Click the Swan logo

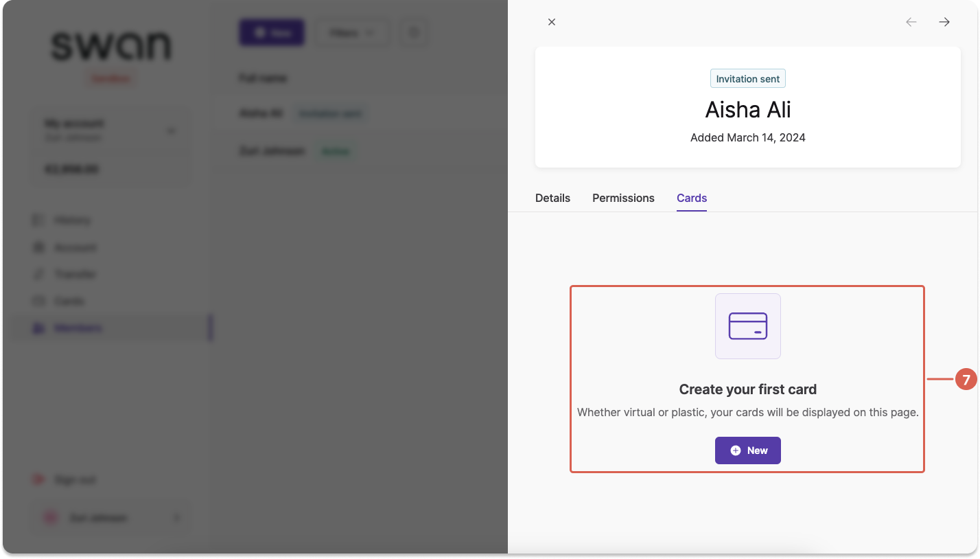[x=110, y=46]
